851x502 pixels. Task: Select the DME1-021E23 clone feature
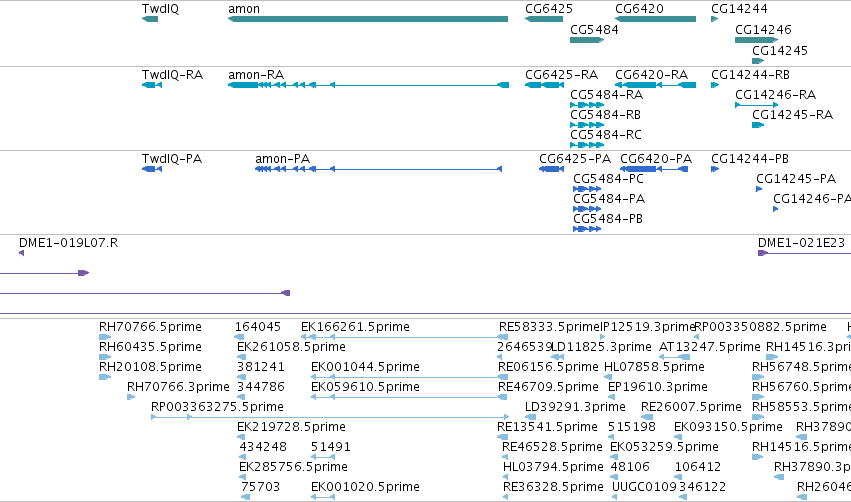(804, 253)
